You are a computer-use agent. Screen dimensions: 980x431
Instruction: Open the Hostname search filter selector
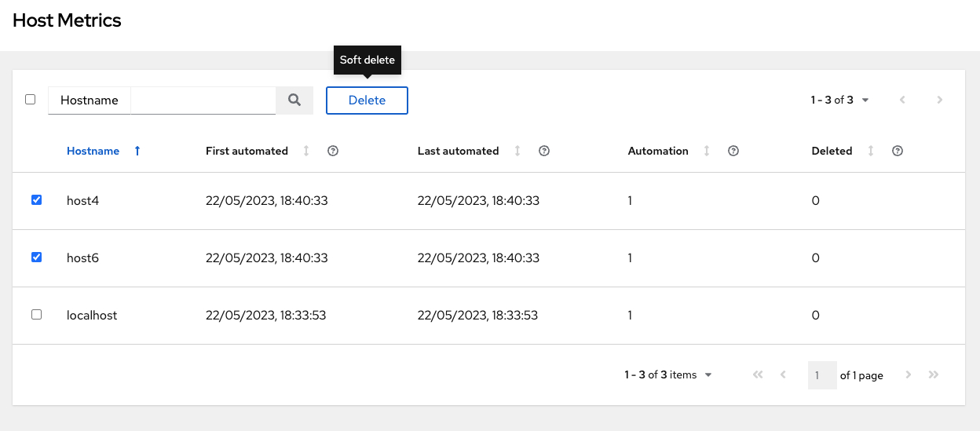click(x=90, y=100)
